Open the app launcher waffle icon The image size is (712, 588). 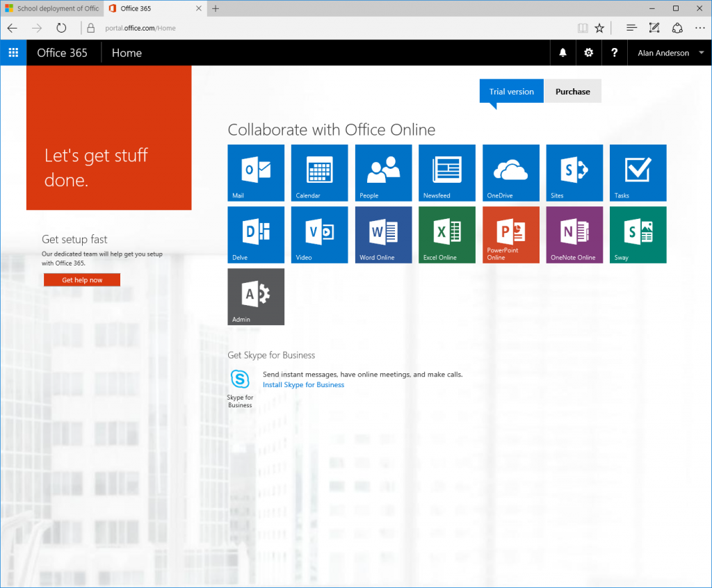(x=13, y=53)
